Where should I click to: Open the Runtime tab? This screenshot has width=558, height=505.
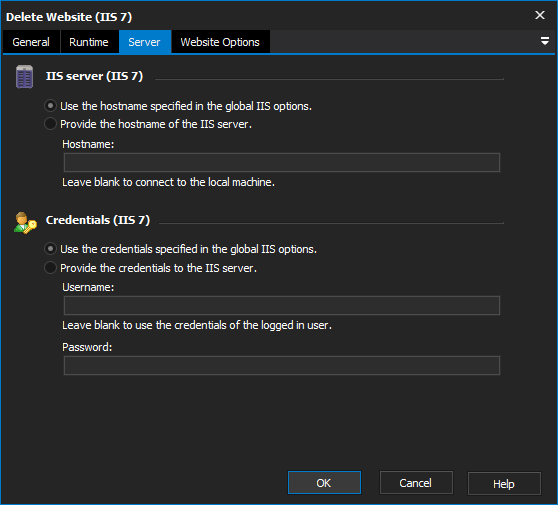[89, 42]
